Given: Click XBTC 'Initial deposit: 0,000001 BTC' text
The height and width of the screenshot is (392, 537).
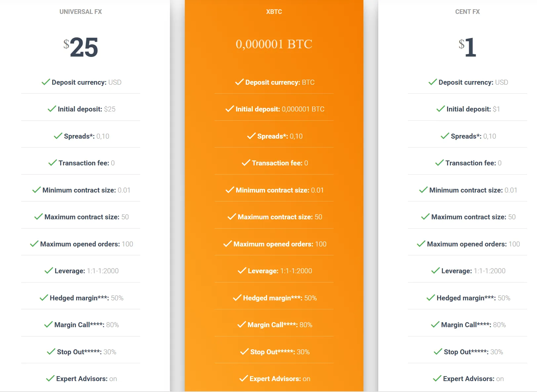Looking at the screenshot, I should [x=280, y=109].
